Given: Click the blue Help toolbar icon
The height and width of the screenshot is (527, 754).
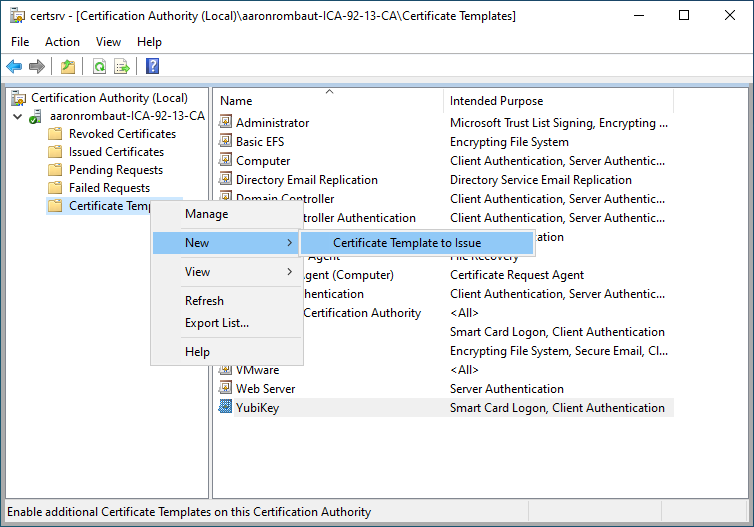Looking at the screenshot, I should [153, 67].
